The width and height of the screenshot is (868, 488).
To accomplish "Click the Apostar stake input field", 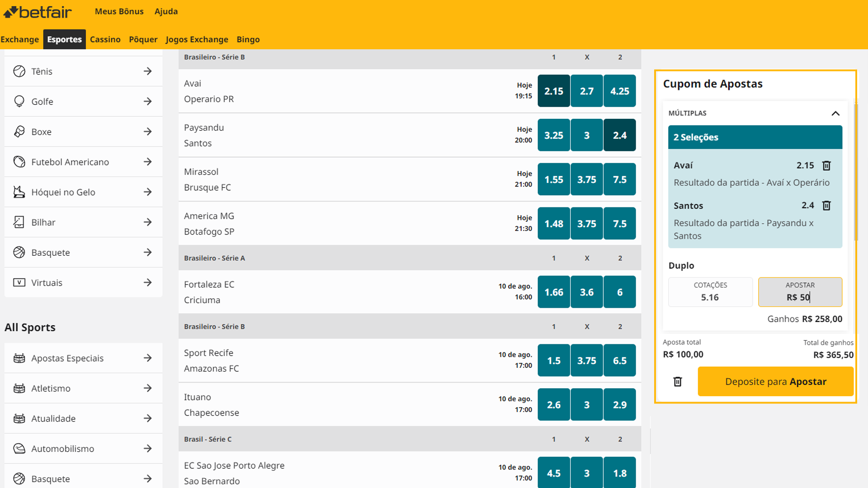I will (800, 292).
